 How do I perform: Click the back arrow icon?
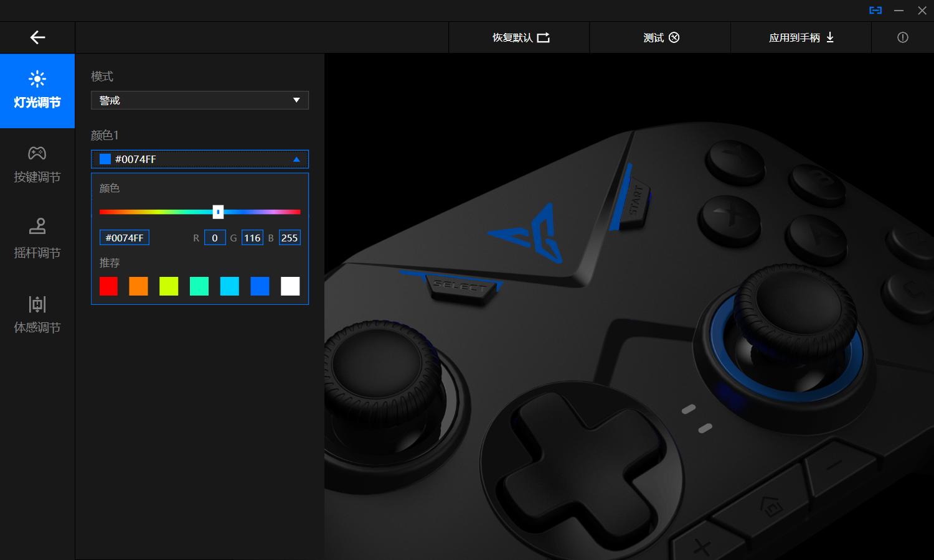point(37,37)
